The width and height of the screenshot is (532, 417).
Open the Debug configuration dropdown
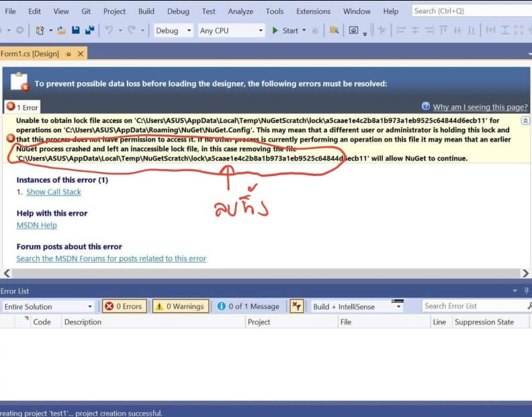[x=189, y=31]
